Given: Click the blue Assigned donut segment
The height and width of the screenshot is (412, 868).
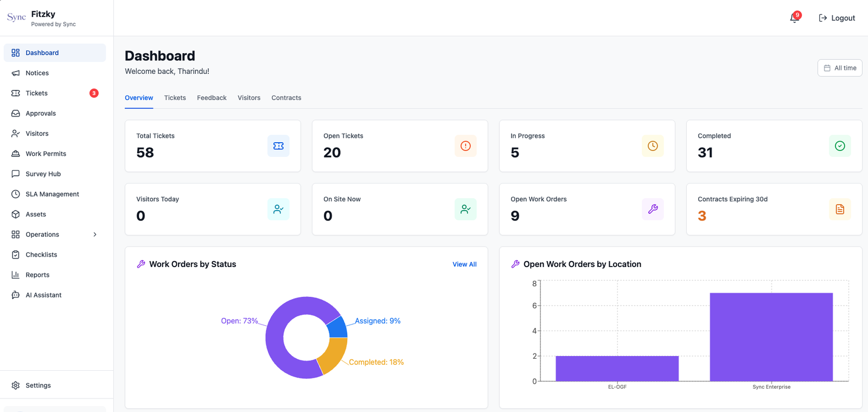Looking at the screenshot, I should click(337, 328).
